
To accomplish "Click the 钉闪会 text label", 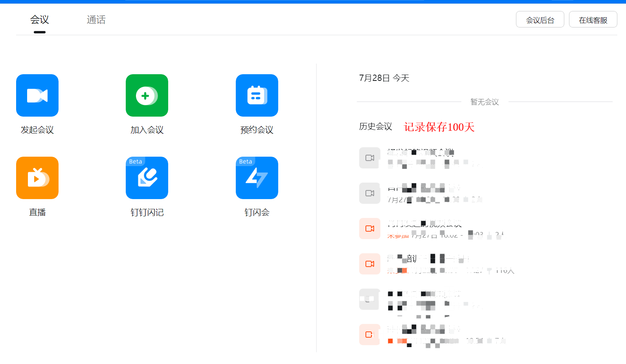I will pyautogui.click(x=257, y=212).
